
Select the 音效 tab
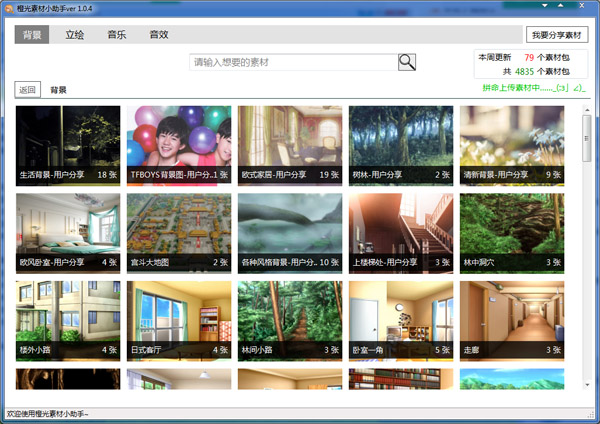click(159, 35)
